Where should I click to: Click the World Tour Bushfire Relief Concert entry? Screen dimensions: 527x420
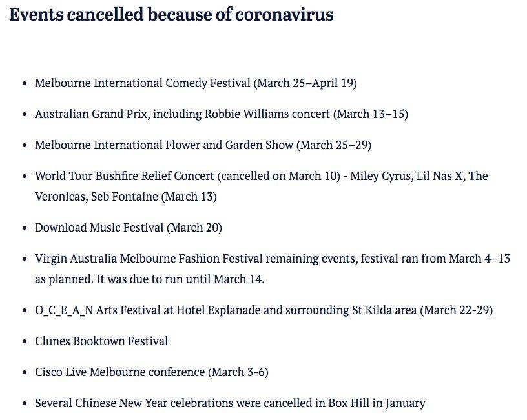tap(262, 186)
